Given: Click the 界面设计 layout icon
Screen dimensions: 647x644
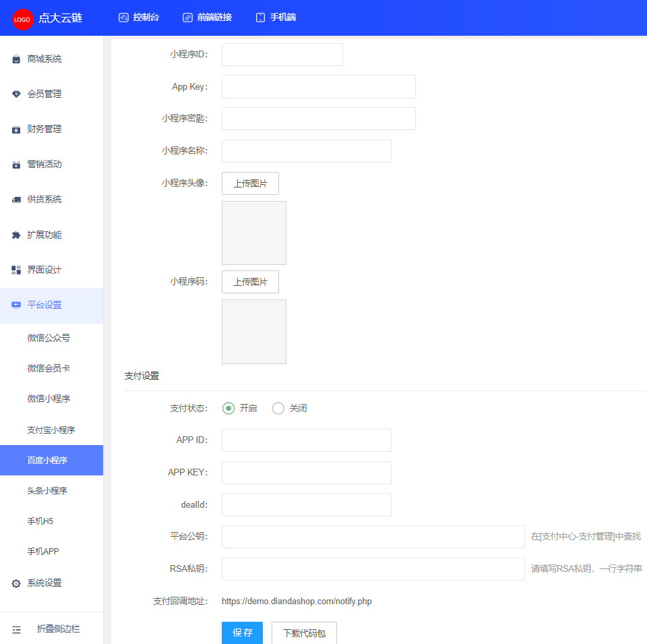Looking at the screenshot, I should coord(16,270).
